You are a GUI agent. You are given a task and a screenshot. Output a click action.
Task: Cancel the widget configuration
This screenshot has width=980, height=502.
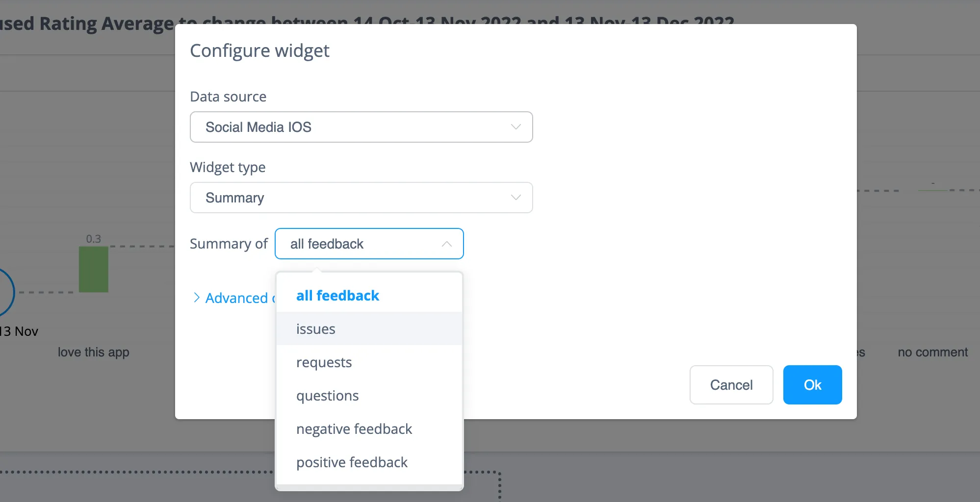[731, 385]
